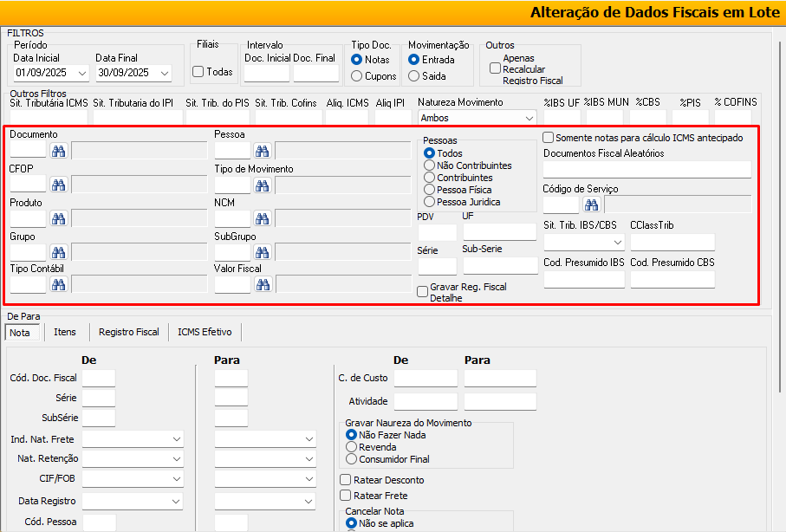
Task: Expand the Natureza Movimento dropdown
Action: point(529,118)
